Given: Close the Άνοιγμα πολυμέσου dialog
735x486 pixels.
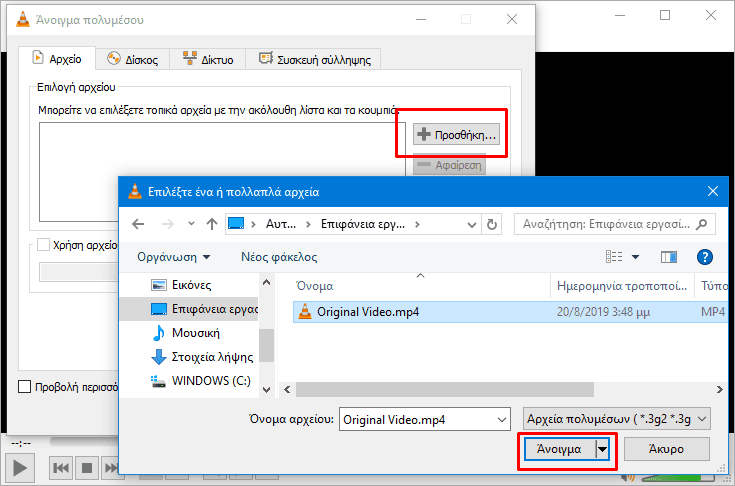Looking at the screenshot, I should [x=512, y=19].
